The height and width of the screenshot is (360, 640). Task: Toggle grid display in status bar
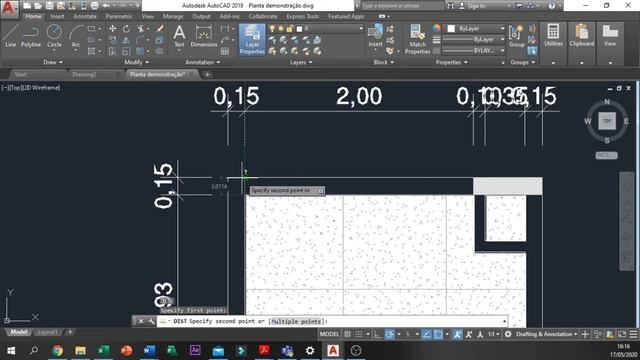(347, 334)
